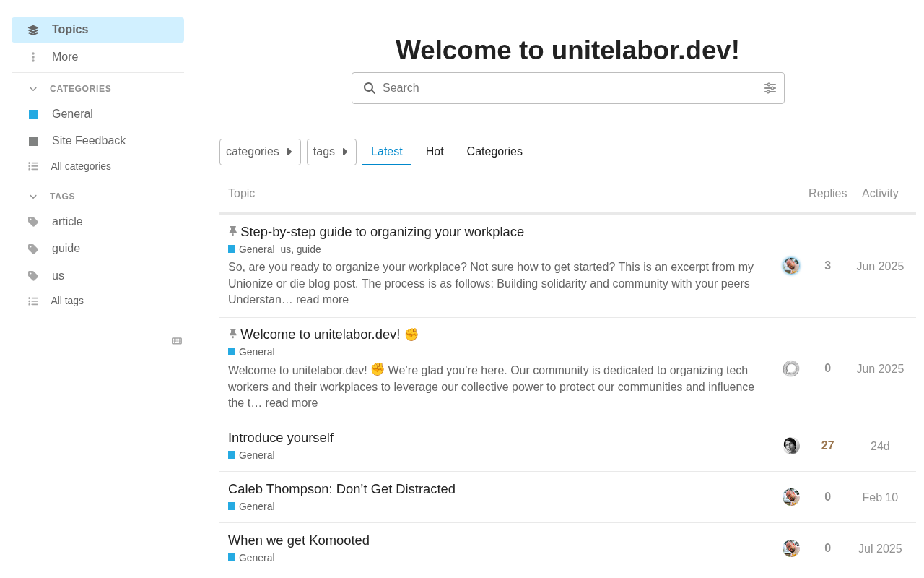Image resolution: width=924 pixels, height=578 pixels.
Task: Open the categories filter dropdown
Action: pyautogui.click(x=260, y=152)
